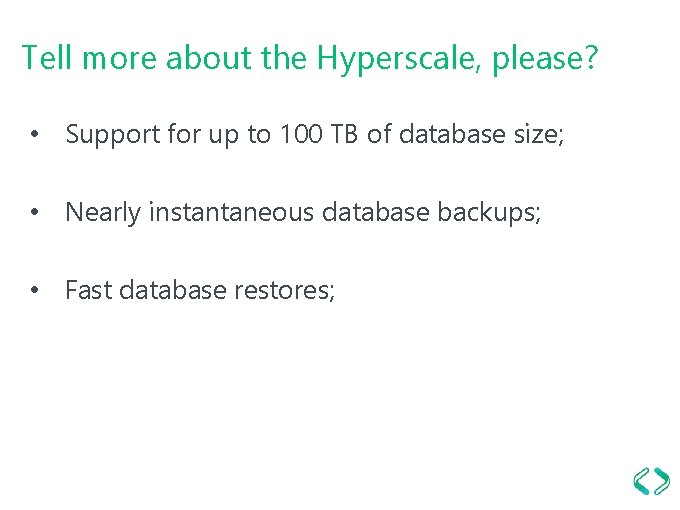This screenshot has width=680, height=510.
Task: Click the word 'Nearly' in second bullet
Action: click(103, 212)
